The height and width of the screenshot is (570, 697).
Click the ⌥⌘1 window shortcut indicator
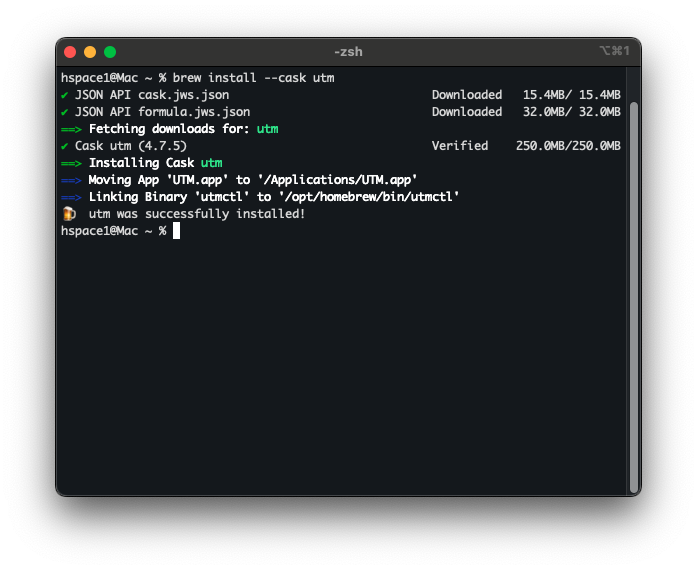(x=614, y=51)
